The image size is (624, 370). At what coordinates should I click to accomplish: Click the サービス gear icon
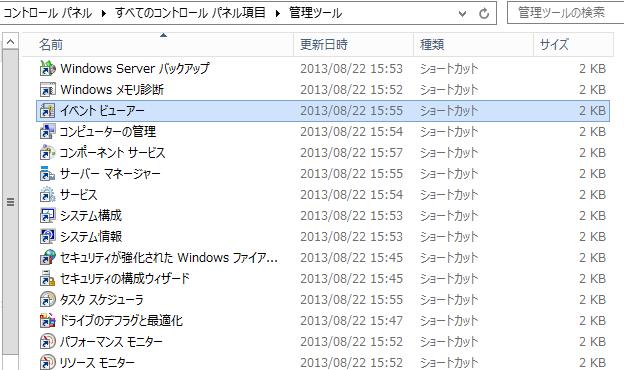point(47,195)
